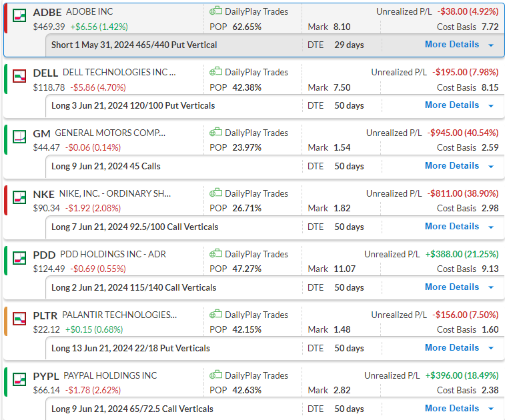Click the DELL price $118.78
Viewport: 505px width, 420px height.
coord(49,87)
